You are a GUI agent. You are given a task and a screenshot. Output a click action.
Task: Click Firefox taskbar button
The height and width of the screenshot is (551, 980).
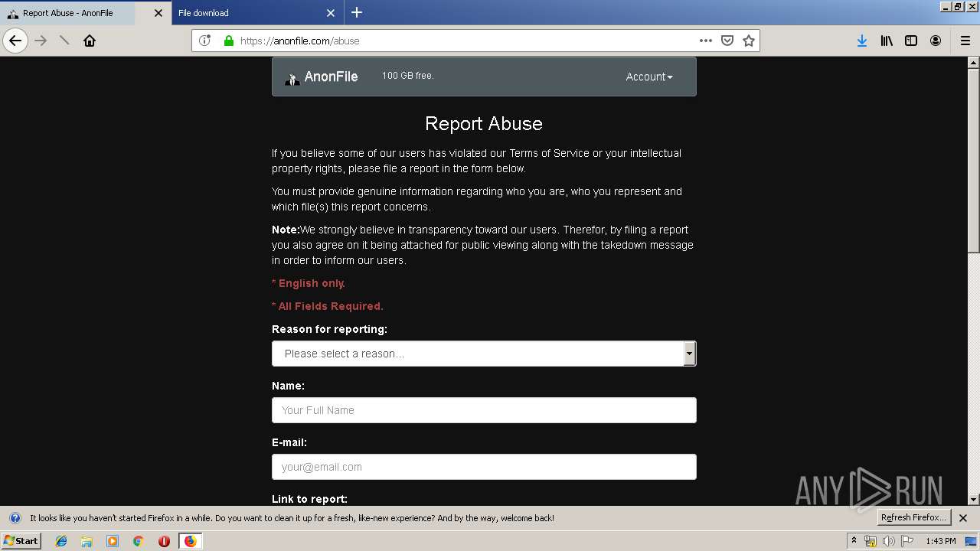(x=190, y=541)
